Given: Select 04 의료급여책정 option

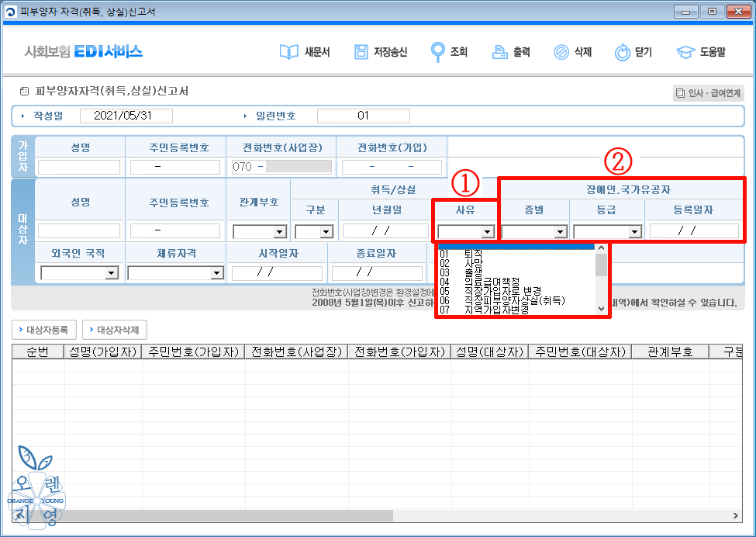Looking at the screenshot, I should coord(517,282).
